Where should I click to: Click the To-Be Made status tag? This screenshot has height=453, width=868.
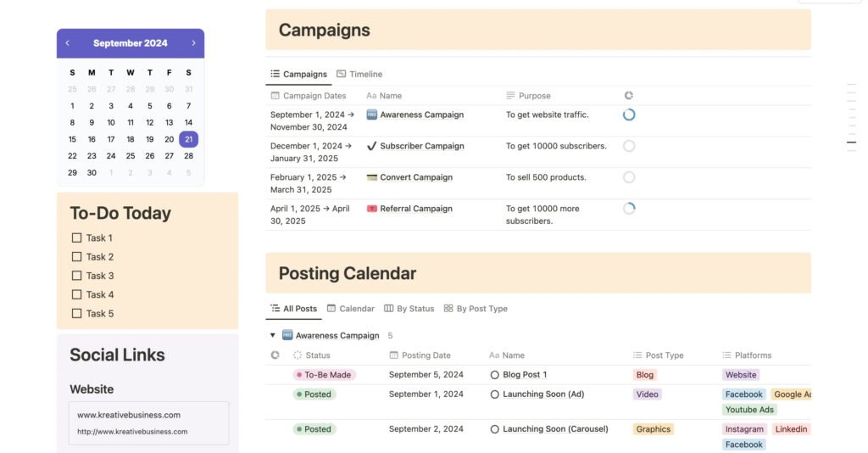click(x=325, y=375)
